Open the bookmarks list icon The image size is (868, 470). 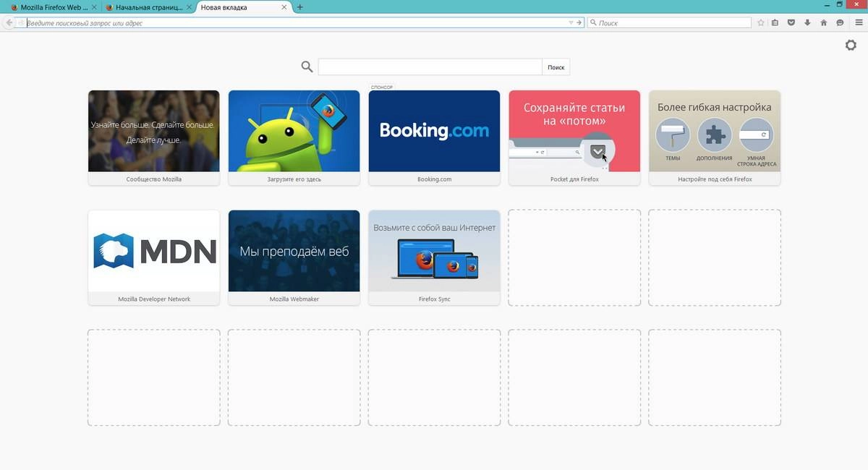[x=775, y=23]
